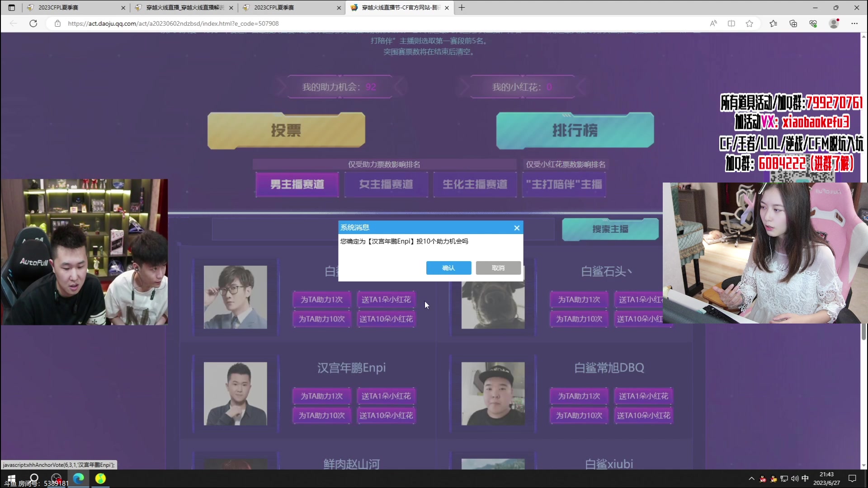868x488 pixels.
Task: Send 1 小红花 to 汉宫年鹏Enpi
Action: [x=386, y=396]
